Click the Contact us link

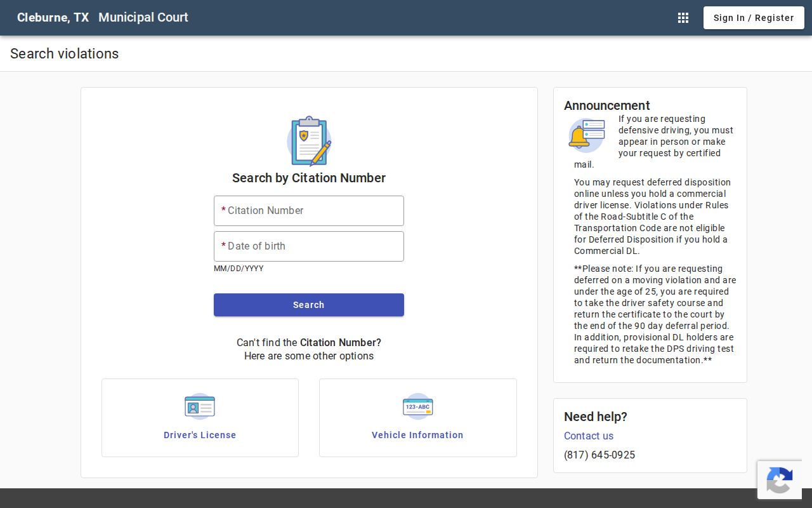[x=589, y=436]
